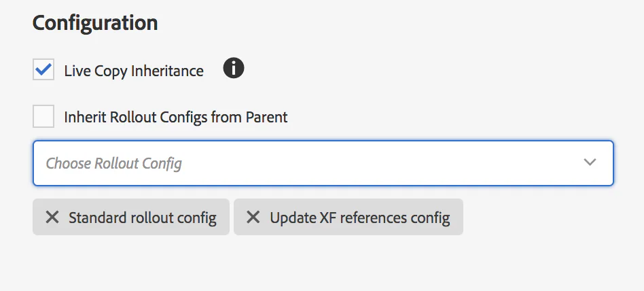Screen dimensions: 644x291
Task: Click the chevron arrow in rollout config field
Action: click(590, 162)
